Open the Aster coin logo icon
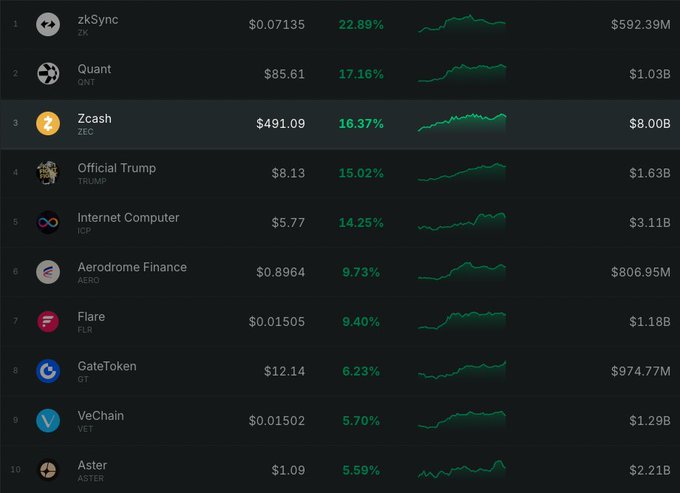 (x=48, y=470)
